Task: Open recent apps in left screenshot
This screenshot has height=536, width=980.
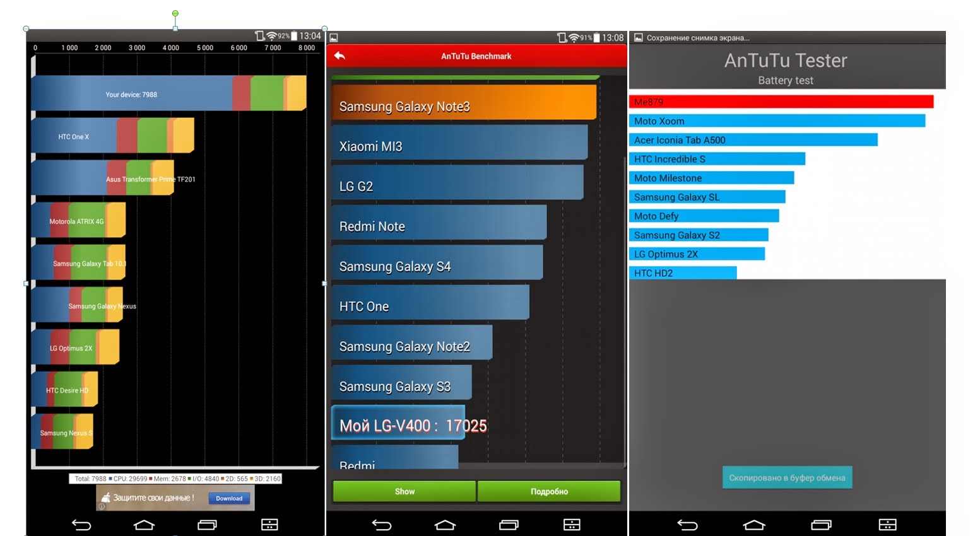Action: tap(207, 525)
